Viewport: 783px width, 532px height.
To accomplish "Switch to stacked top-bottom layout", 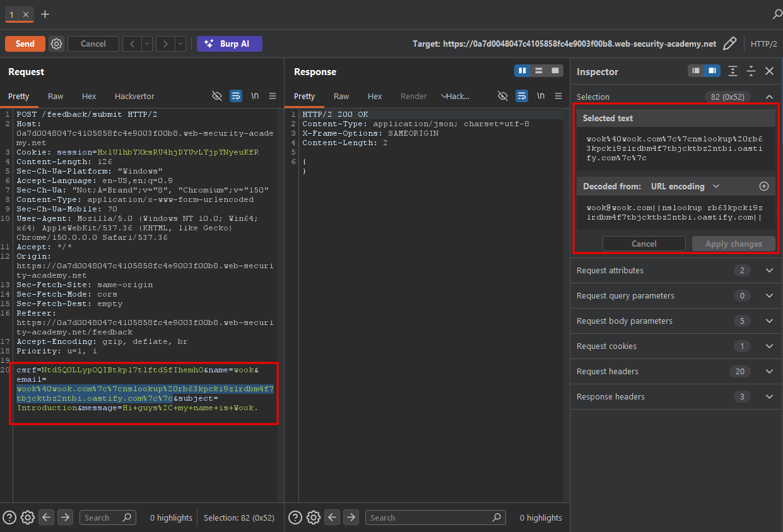I will (539, 71).
